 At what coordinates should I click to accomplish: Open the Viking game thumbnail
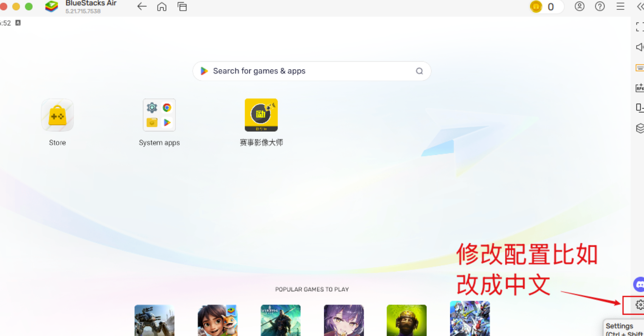tap(281, 320)
